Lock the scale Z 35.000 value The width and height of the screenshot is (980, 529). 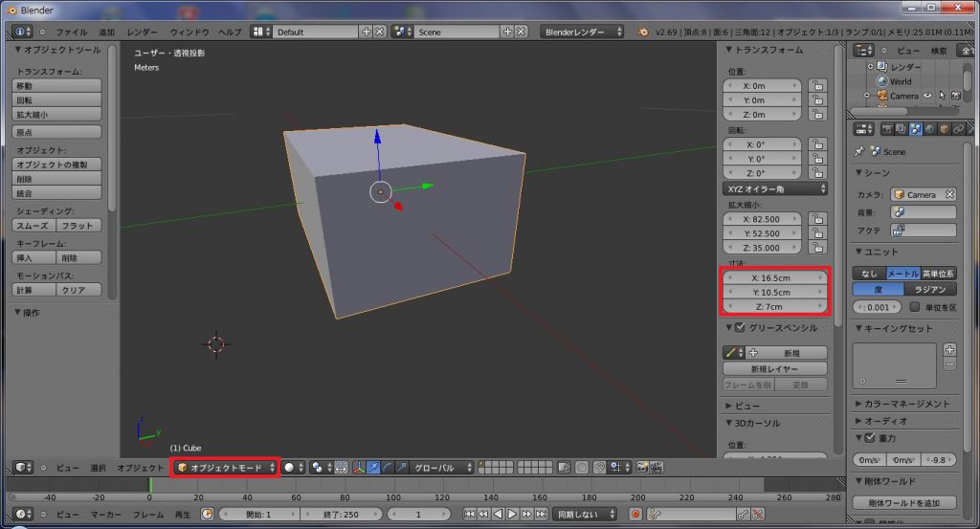(x=817, y=248)
